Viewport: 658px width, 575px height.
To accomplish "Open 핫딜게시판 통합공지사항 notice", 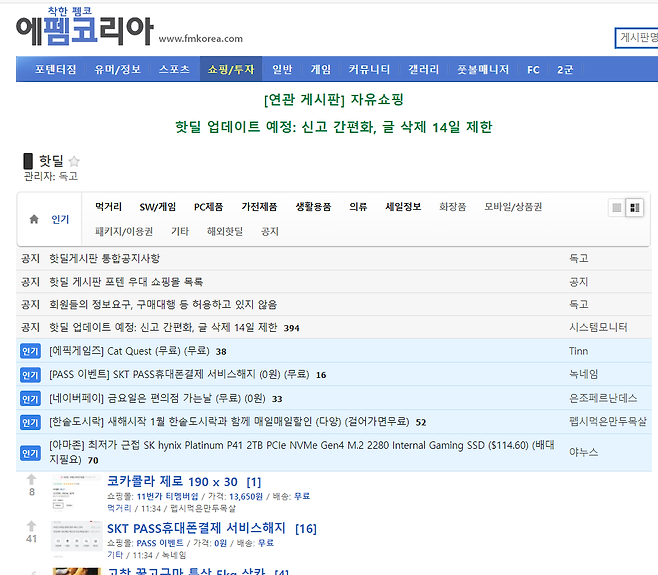I will [x=104, y=258].
